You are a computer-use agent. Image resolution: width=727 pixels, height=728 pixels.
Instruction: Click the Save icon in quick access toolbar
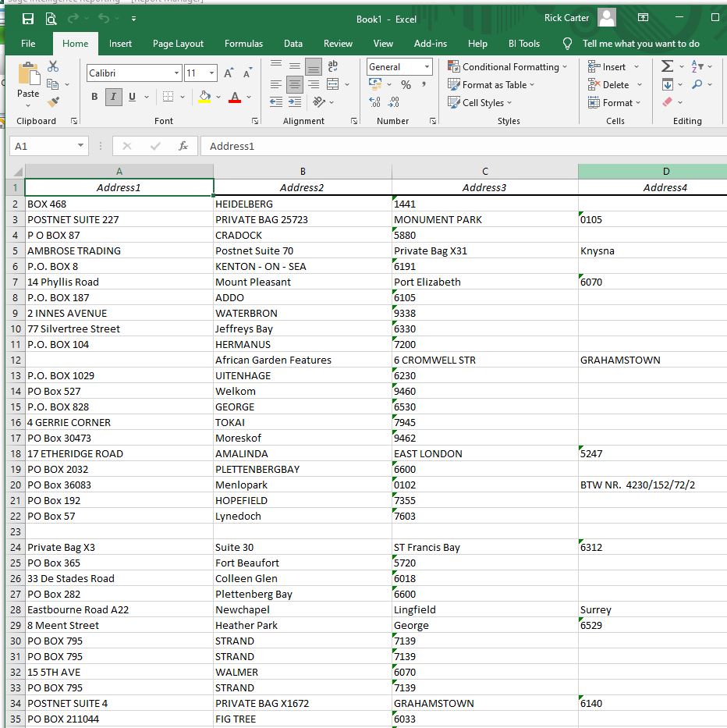pos(28,19)
